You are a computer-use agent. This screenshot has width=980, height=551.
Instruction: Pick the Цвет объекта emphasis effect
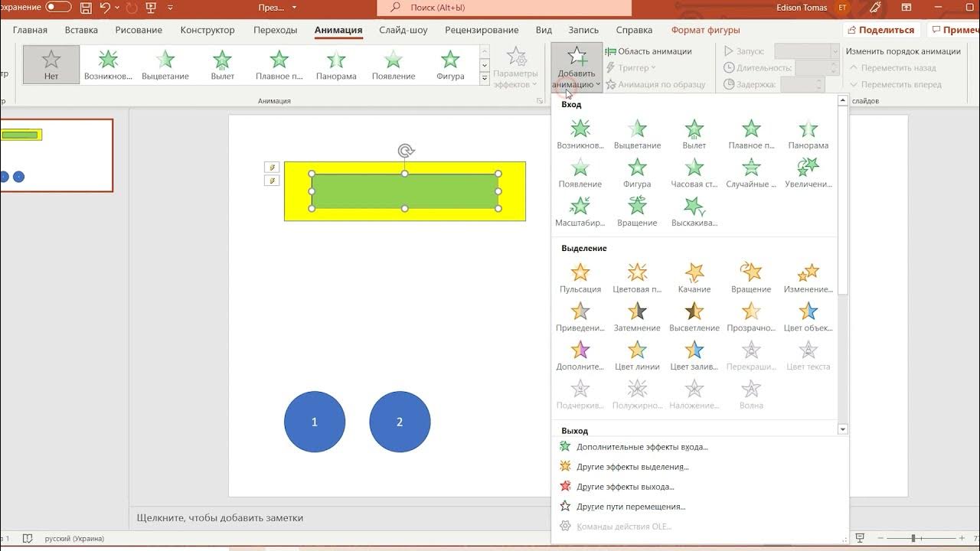click(808, 317)
